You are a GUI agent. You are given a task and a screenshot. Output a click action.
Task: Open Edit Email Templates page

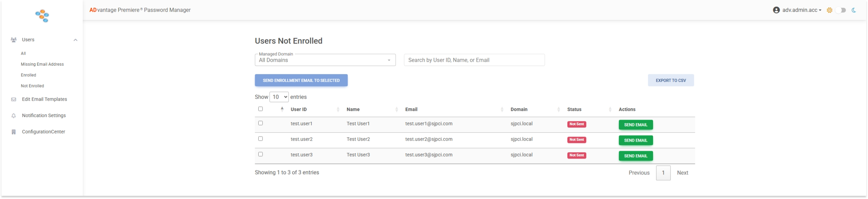44,99
